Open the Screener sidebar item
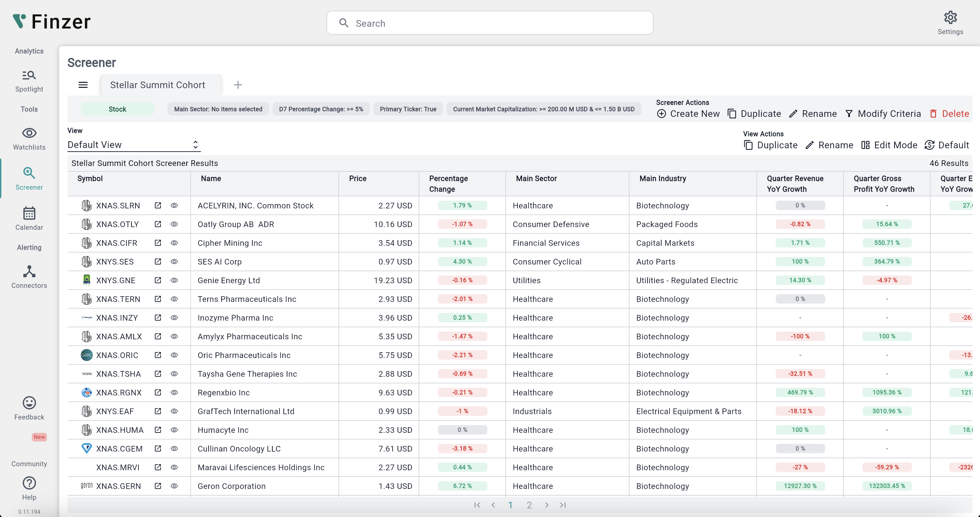The width and height of the screenshot is (980, 517). click(29, 179)
